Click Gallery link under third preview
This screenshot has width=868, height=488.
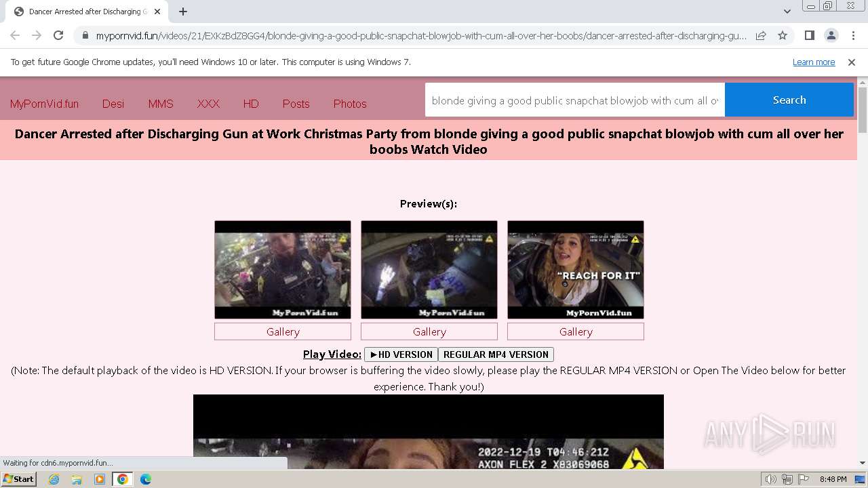tap(576, 331)
